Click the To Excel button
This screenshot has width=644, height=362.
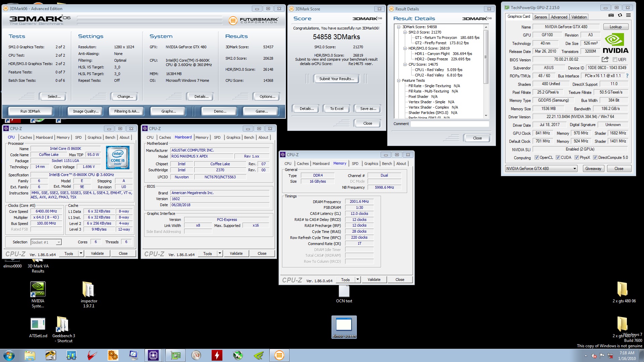coord(336,109)
